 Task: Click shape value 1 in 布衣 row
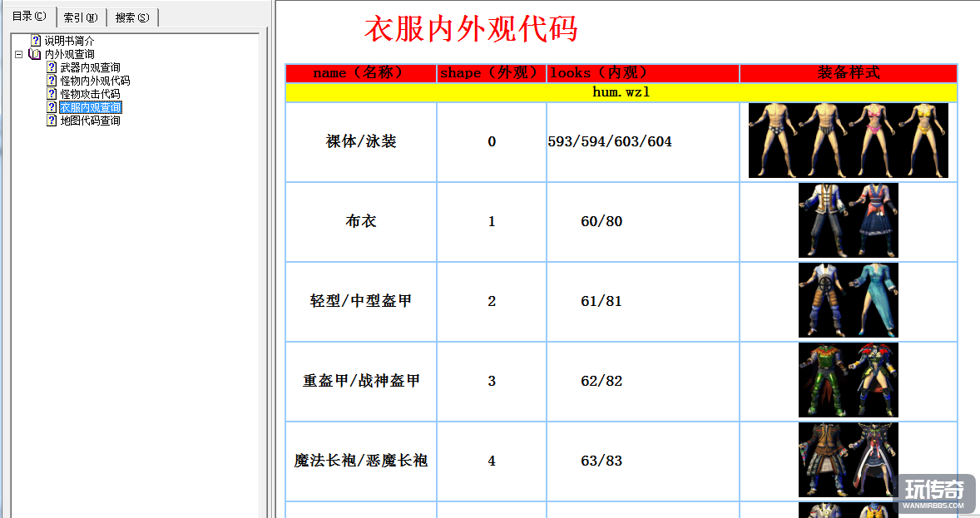click(492, 222)
